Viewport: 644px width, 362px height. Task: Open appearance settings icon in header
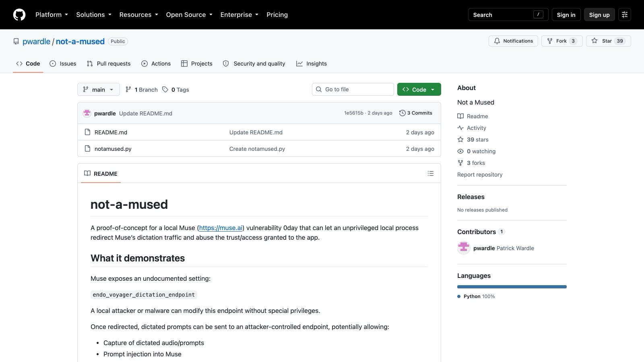(x=625, y=15)
